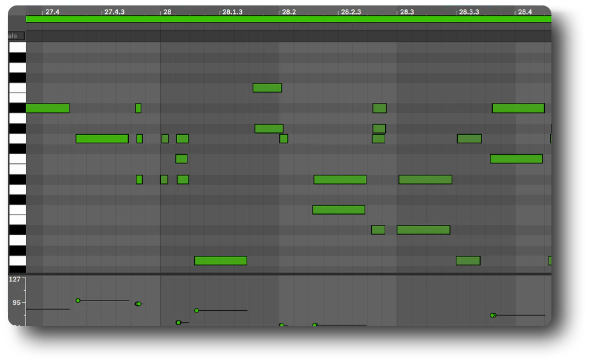This screenshot has width=598, height=364.
Task: Select the green loop brace bar under the ruler
Action: [x=288, y=19]
